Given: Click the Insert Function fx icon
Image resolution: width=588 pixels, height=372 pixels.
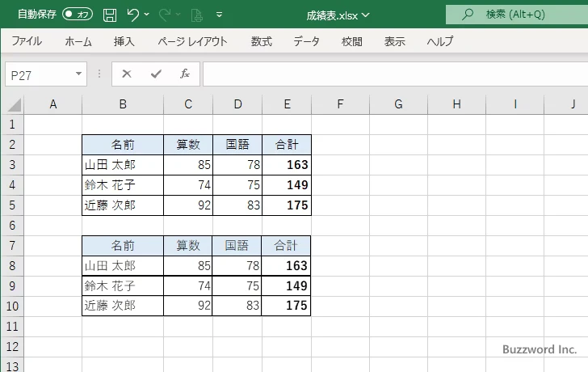Looking at the screenshot, I should click(184, 74).
